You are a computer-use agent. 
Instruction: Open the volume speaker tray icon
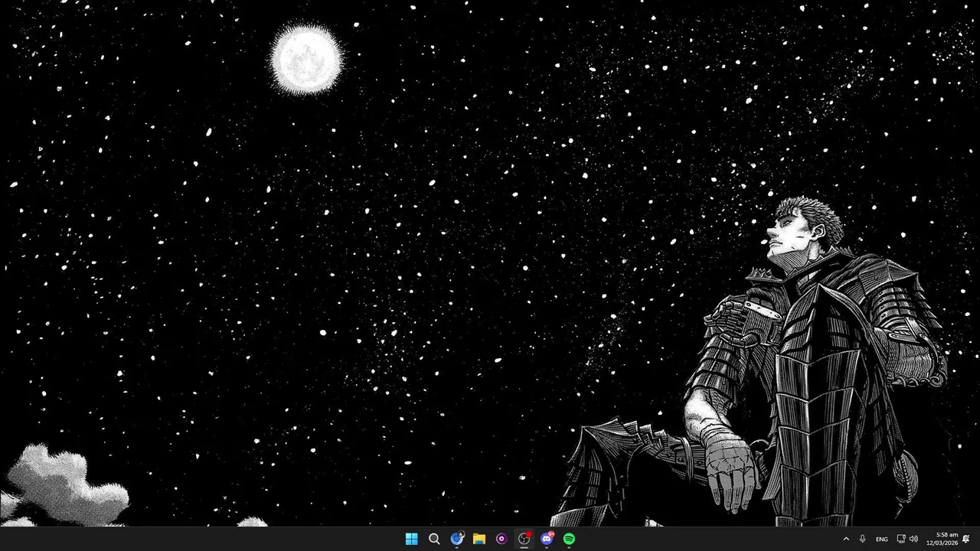tap(913, 539)
